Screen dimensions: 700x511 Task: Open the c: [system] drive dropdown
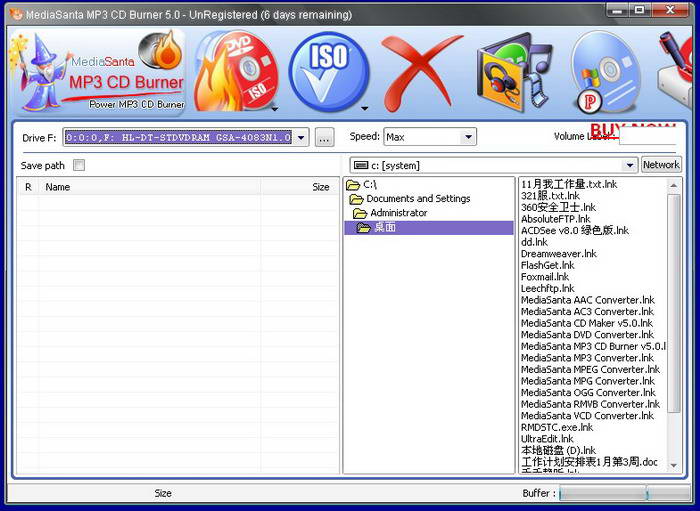click(629, 166)
